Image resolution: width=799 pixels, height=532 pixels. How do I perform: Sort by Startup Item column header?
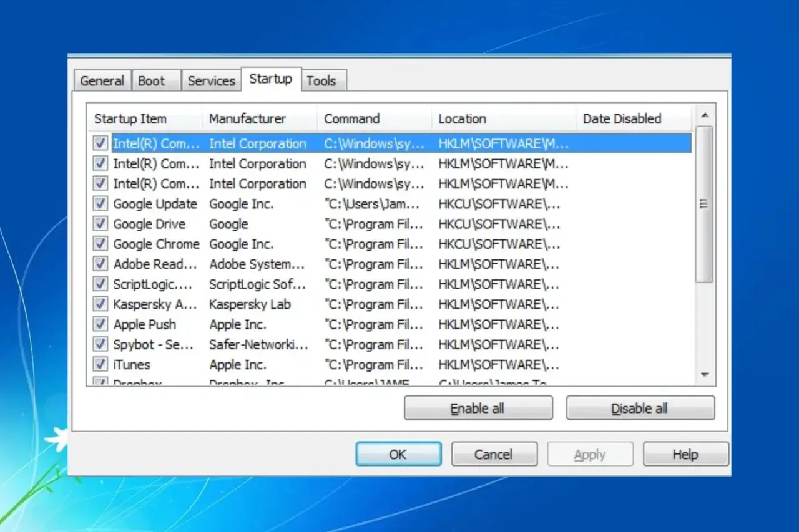coord(145,118)
